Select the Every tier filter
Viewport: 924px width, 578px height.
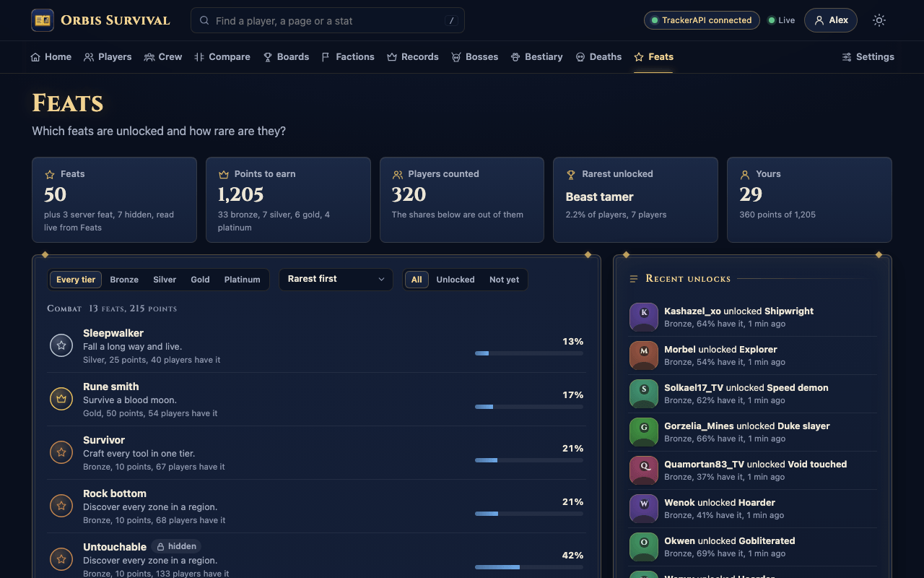click(76, 280)
